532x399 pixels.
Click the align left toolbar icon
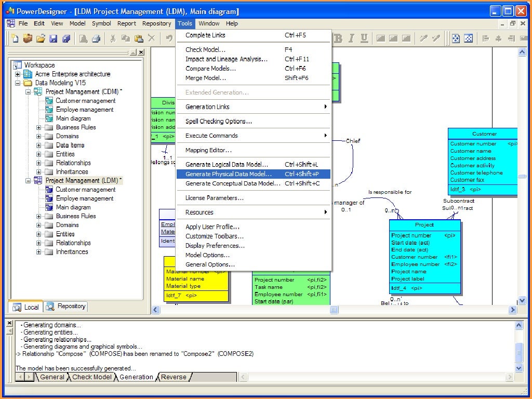click(486, 38)
